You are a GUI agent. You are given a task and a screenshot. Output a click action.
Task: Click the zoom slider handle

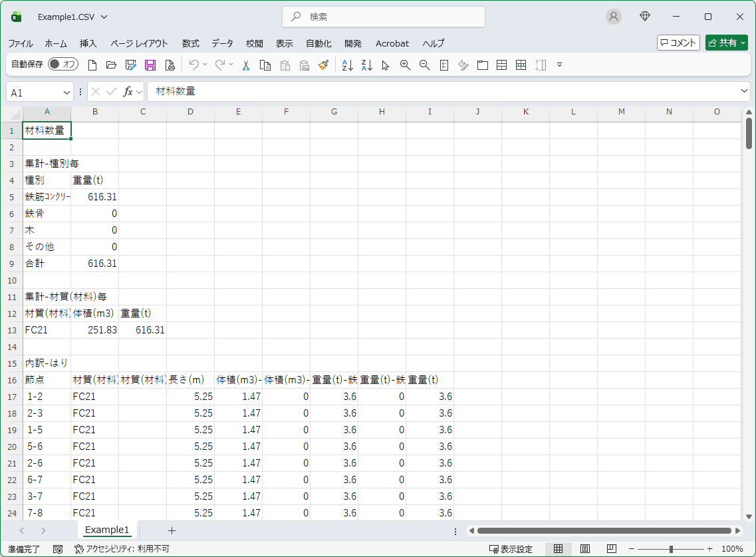click(x=671, y=549)
